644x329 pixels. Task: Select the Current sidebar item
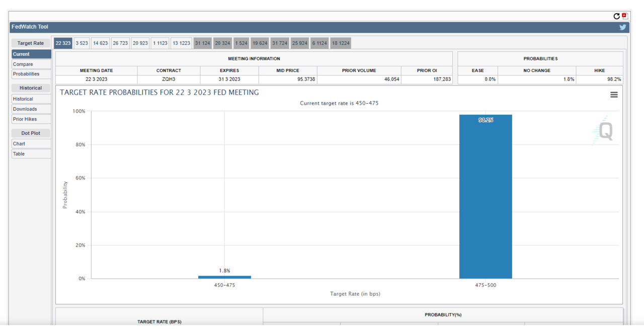tap(31, 54)
